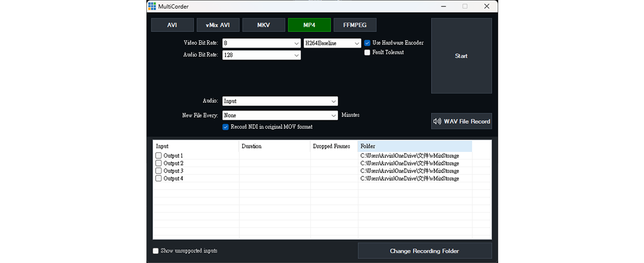Image resolution: width=644 pixels, height=263 pixels.
Task: Check the Output 3 input checkbox
Action: (159, 171)
